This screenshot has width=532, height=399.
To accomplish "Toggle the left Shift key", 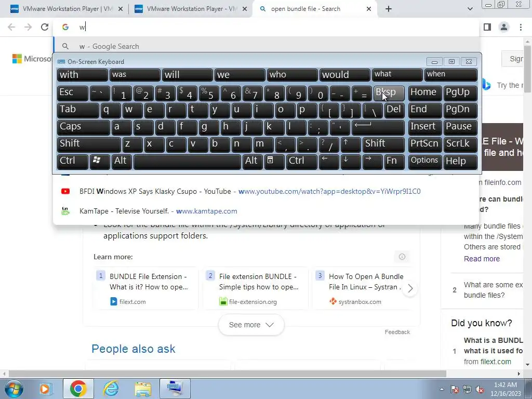I will click(89, 144).
